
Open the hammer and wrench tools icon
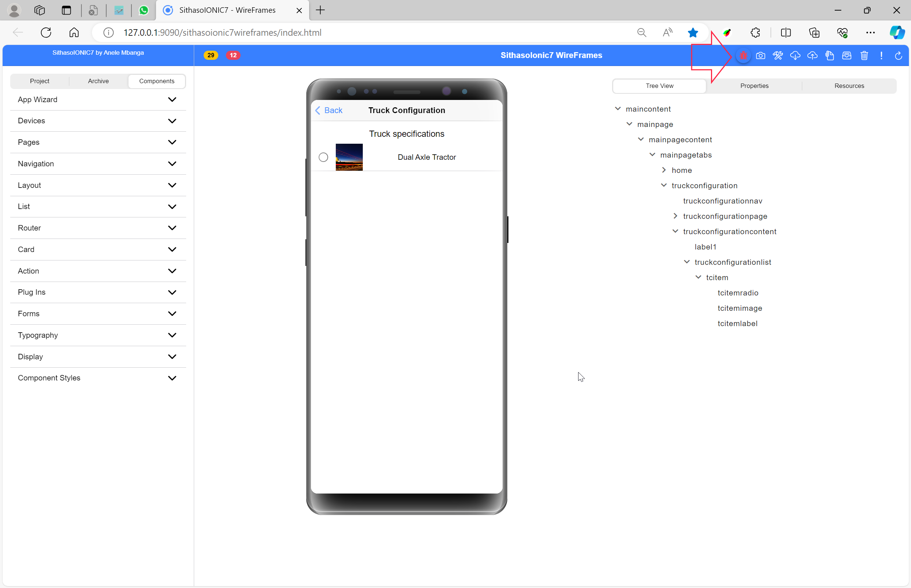point(778,56)
